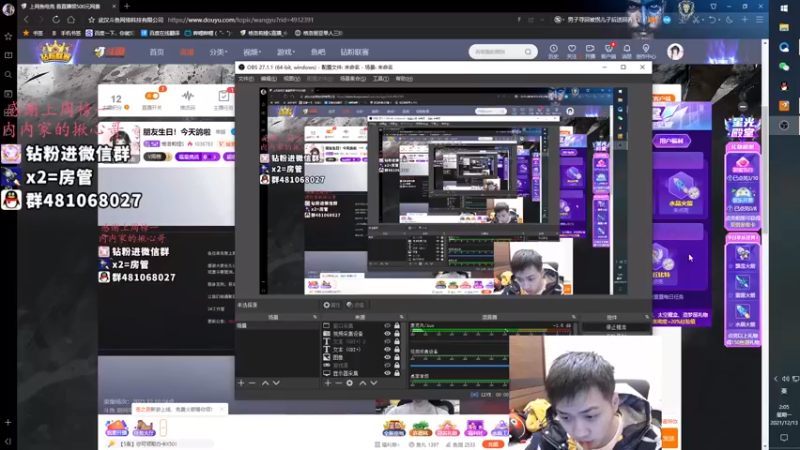Add a new source in OBS Sources panel
This screenshot has height=450, width=800.
328,383
